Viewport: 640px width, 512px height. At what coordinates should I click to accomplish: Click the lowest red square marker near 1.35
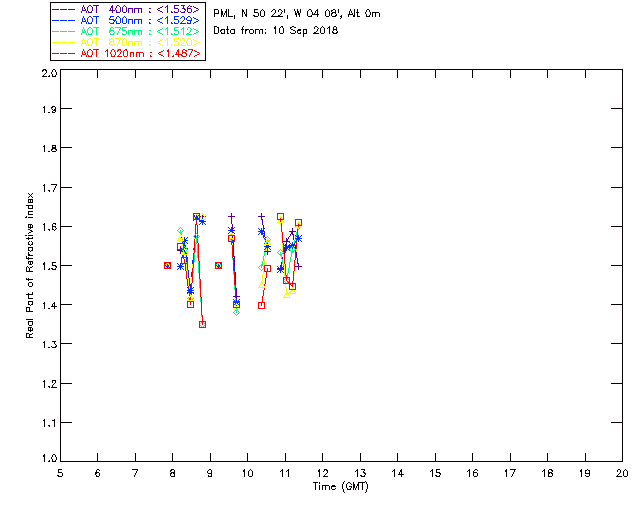pyautogui.click(x=202, y=325)
